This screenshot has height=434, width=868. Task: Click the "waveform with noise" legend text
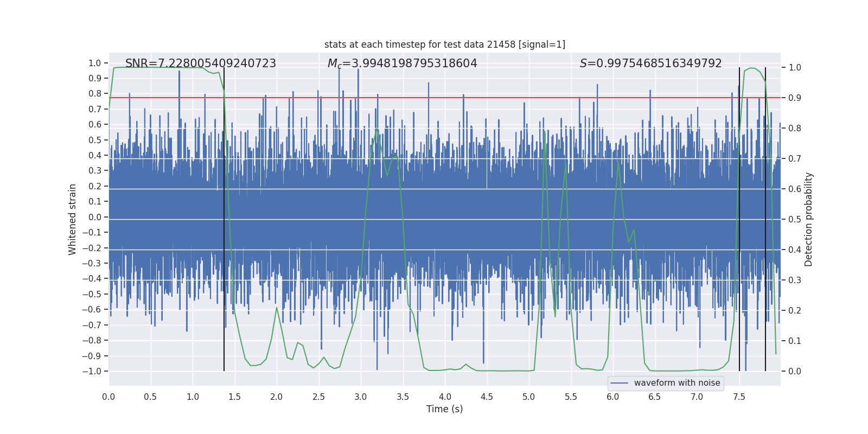677,383
